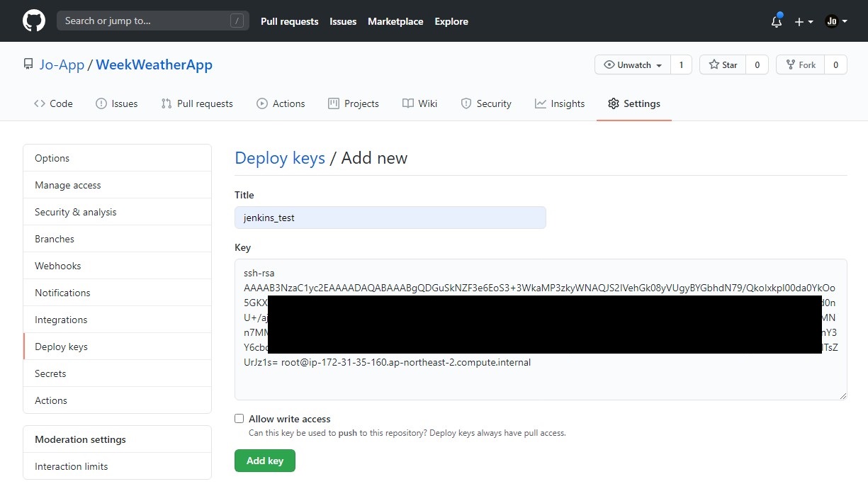Image resolution: width=868 pixels, height=501 pixels.
Task: Switch to the Insights tab
Action: pos(560,103)
